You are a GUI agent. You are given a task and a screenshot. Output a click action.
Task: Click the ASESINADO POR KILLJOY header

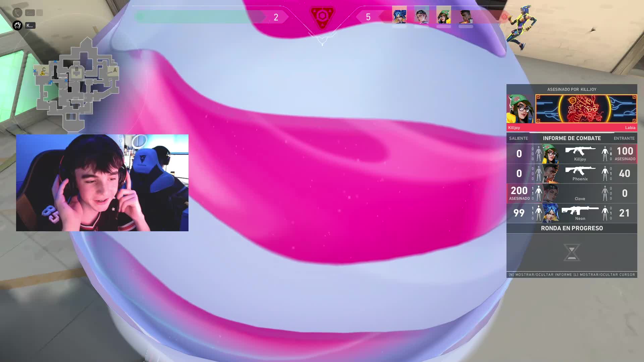572,89
